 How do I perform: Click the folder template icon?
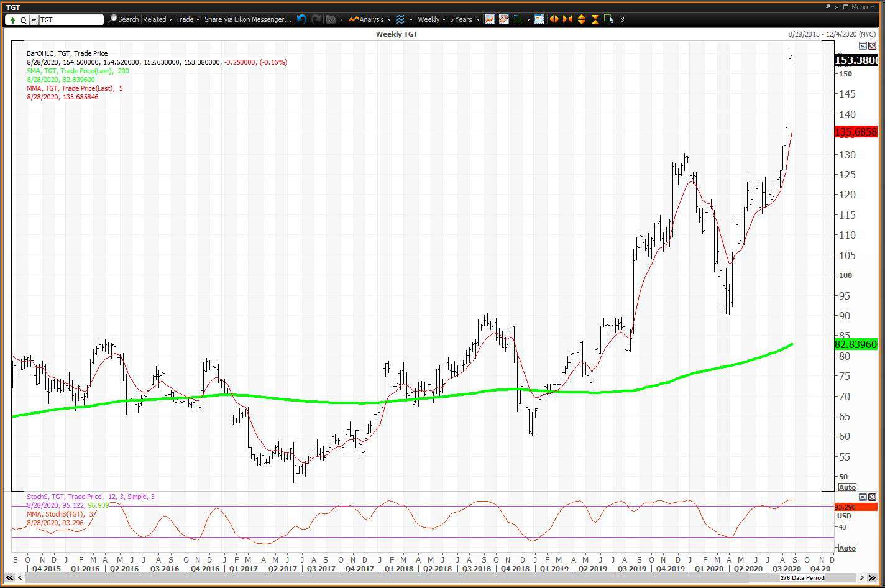(x=331, y=19)
